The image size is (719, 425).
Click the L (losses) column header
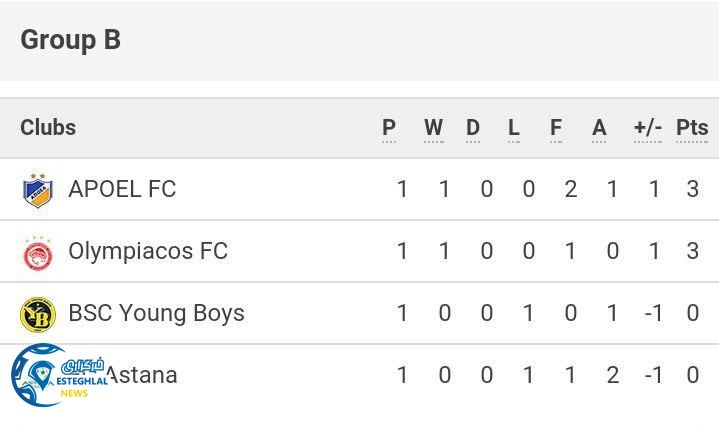514,128
